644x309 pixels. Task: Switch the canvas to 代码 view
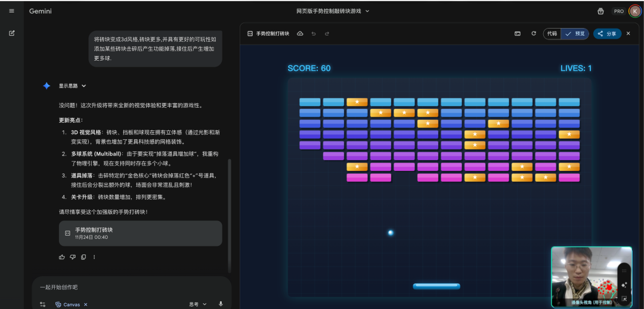click(552, 34)
